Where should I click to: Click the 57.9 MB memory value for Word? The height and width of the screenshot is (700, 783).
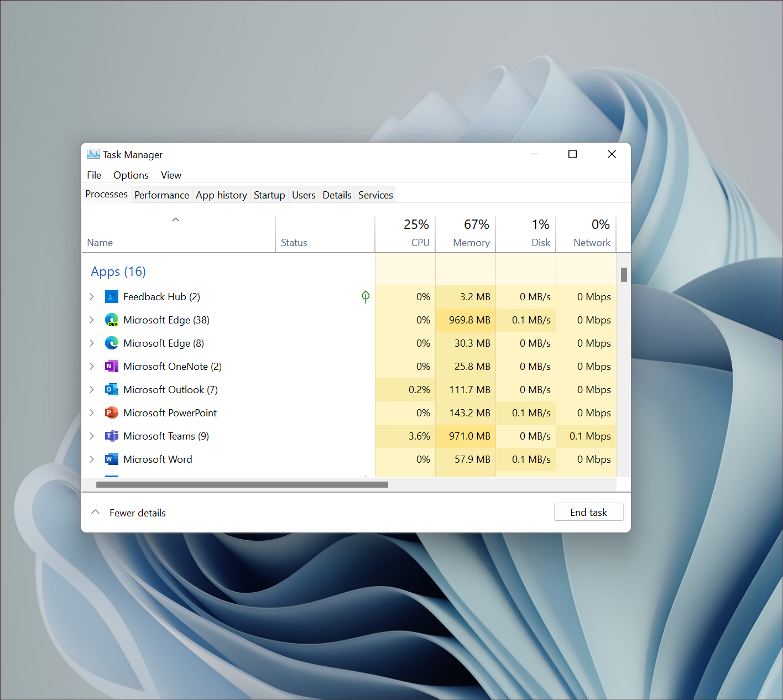click(472, 459)
